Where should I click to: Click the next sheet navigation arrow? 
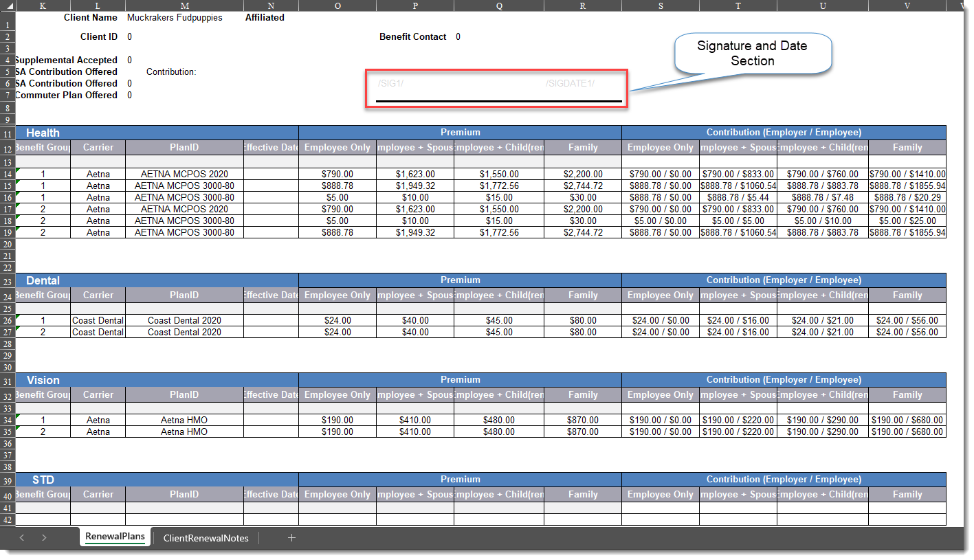(44, 538)
